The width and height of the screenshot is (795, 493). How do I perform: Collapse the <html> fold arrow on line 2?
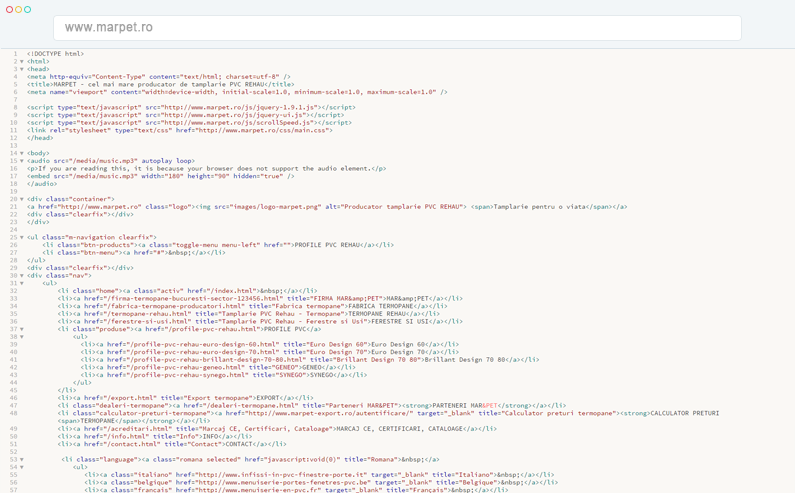point(22,61)
